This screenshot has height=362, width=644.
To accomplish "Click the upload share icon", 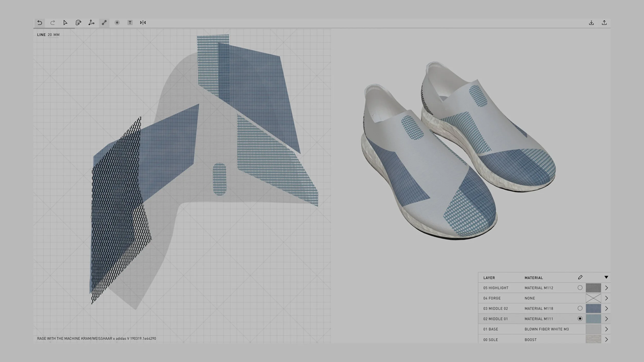I will tap(604, 23).
